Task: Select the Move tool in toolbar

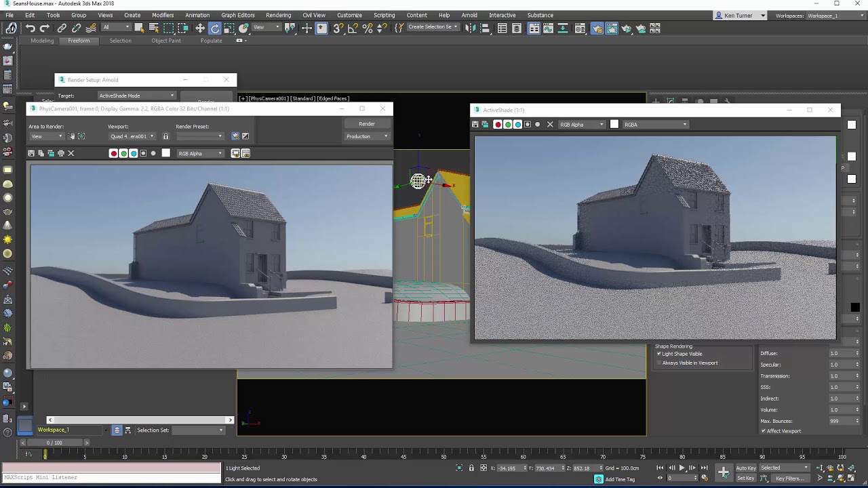Action: 200,28
